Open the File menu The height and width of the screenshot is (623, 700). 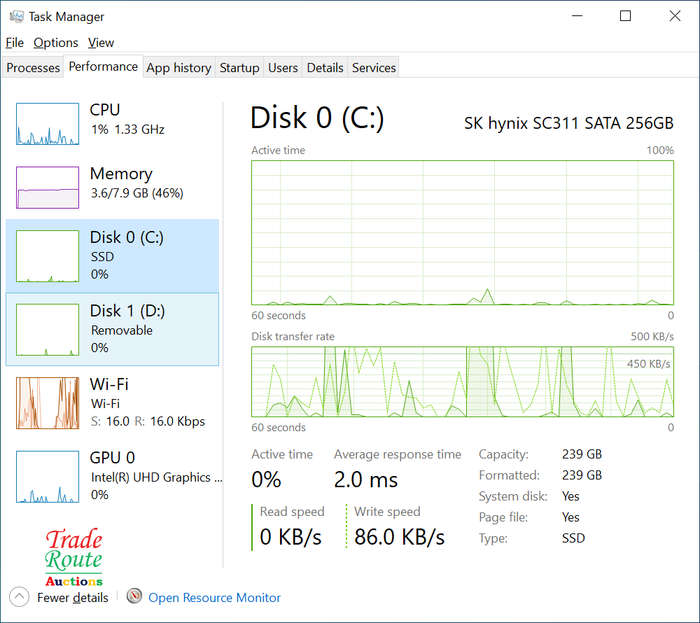[x=15, y=43]
